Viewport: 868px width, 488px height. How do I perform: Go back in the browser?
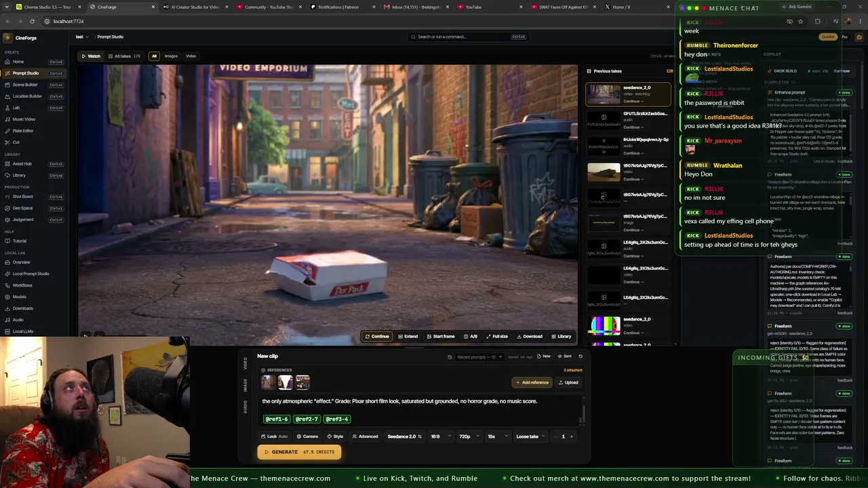[x=7, y=22]
